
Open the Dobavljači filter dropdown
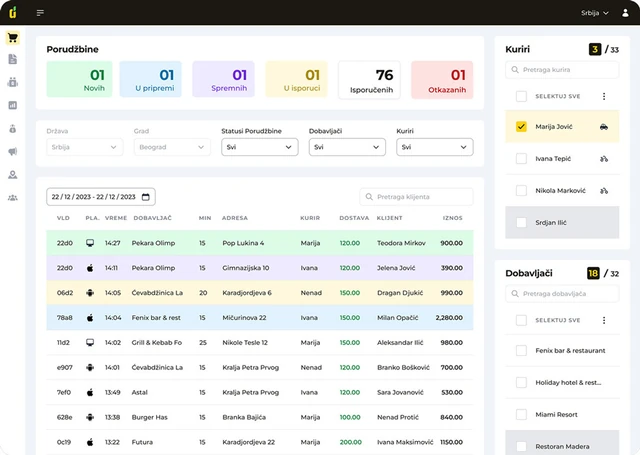click(x=347, y=147)
